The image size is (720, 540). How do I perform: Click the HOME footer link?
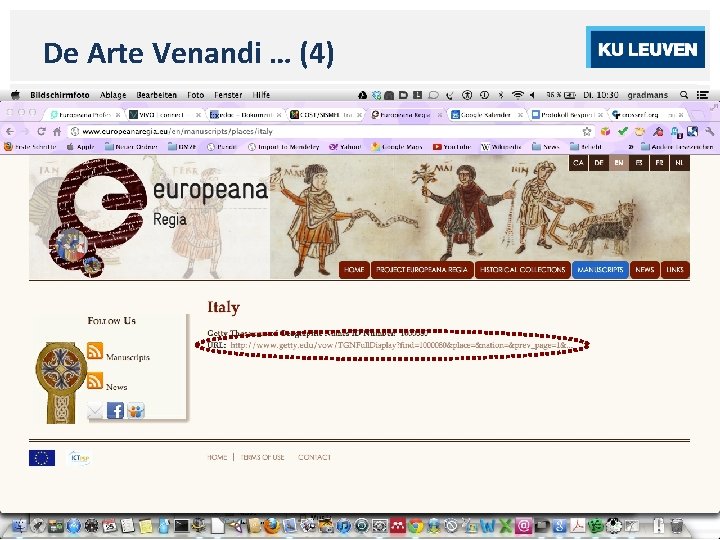(x=217, y=457)
